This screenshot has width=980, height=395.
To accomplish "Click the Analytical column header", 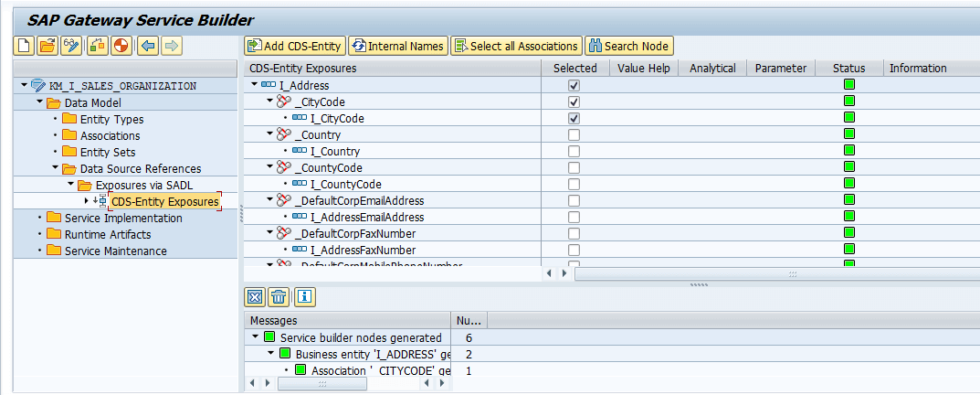I will coord(712,69).
